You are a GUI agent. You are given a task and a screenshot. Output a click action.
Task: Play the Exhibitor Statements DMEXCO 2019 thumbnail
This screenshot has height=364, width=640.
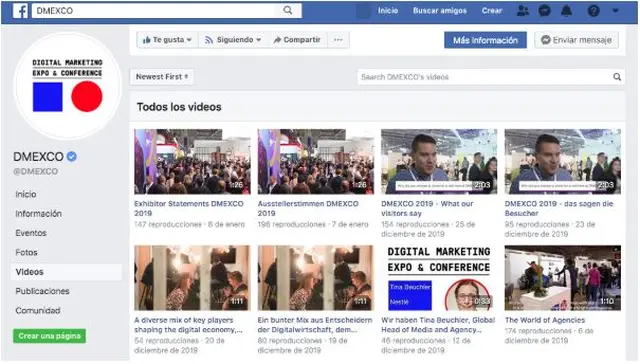[x=192, y=162]
